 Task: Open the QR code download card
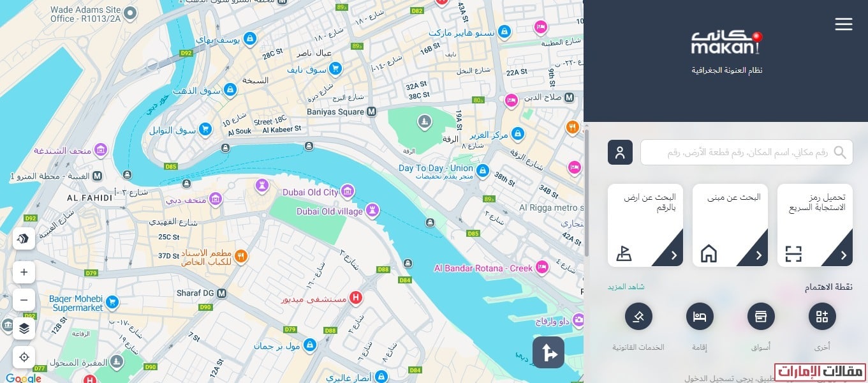click(815, 225)
